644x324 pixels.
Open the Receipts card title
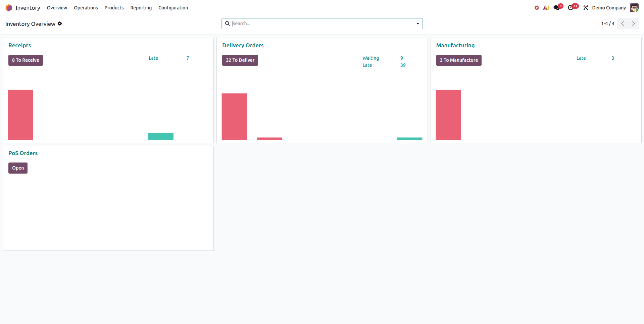[19, 45]
